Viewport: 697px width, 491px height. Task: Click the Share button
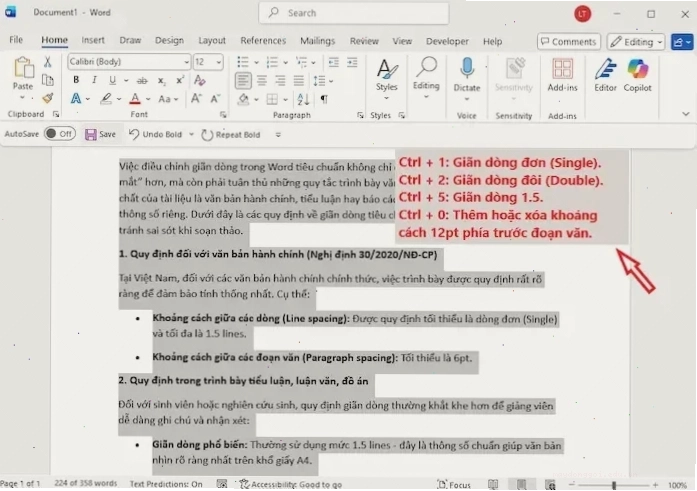(x=682, y=42)
